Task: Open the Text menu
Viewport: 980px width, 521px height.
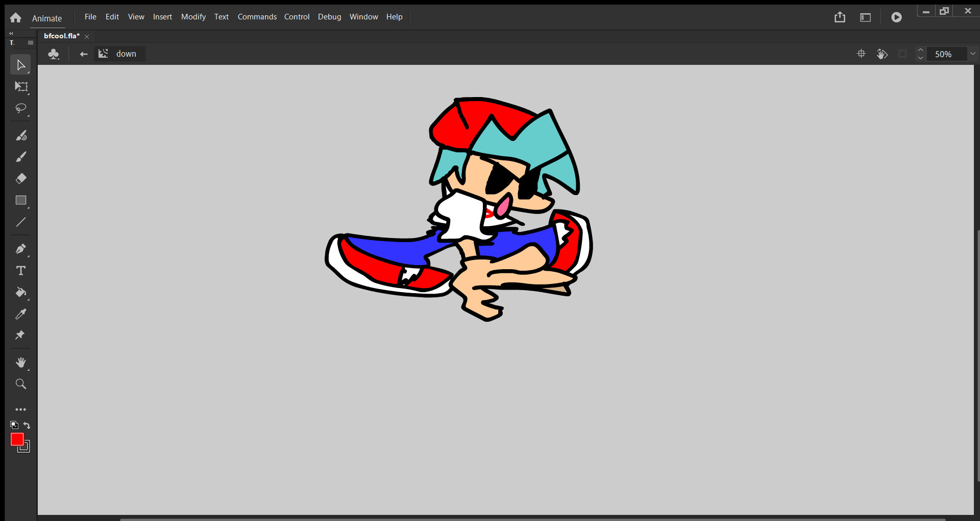Action: coord(222,17)
